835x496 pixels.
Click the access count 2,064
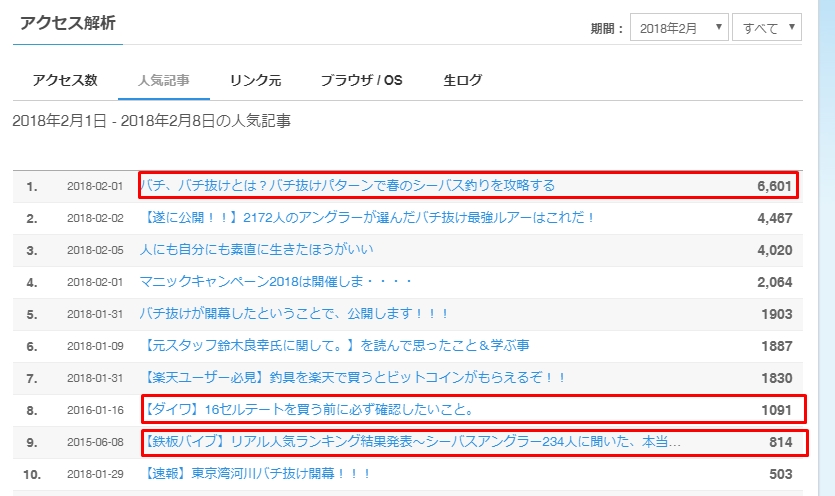point(775,282)
